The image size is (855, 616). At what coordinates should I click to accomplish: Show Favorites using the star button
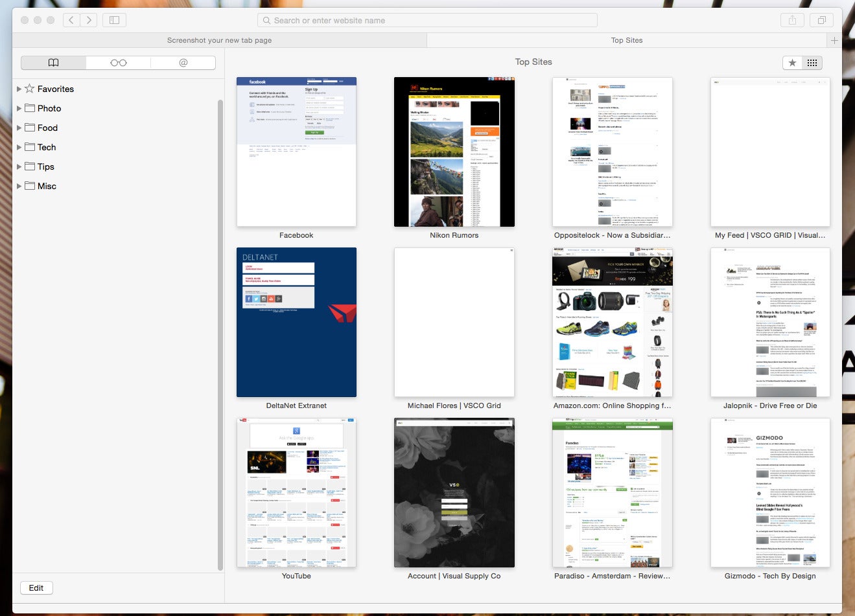tap(792, 63)
